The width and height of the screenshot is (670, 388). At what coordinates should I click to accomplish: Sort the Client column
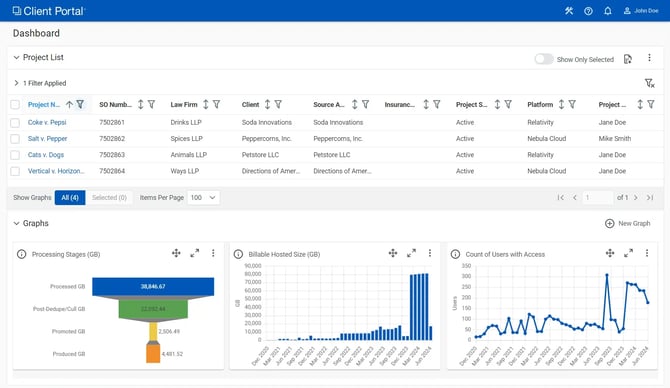pyautogui.click(x=267, y=104)
